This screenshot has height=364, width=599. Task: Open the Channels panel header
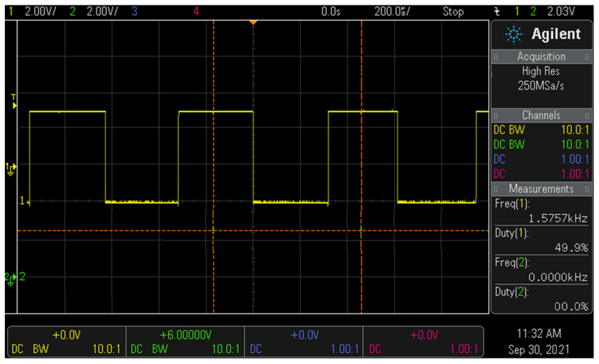tap(541, 115)
